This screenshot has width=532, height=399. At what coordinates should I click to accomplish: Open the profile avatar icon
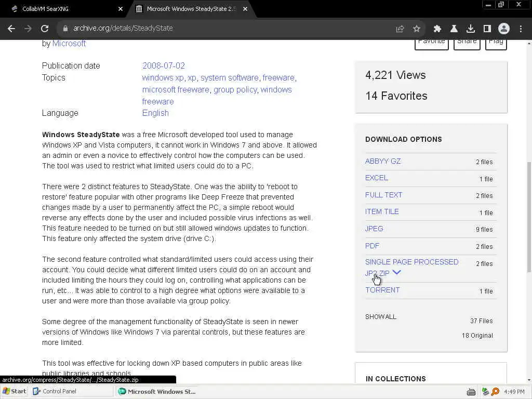click(x=504, y=29)
